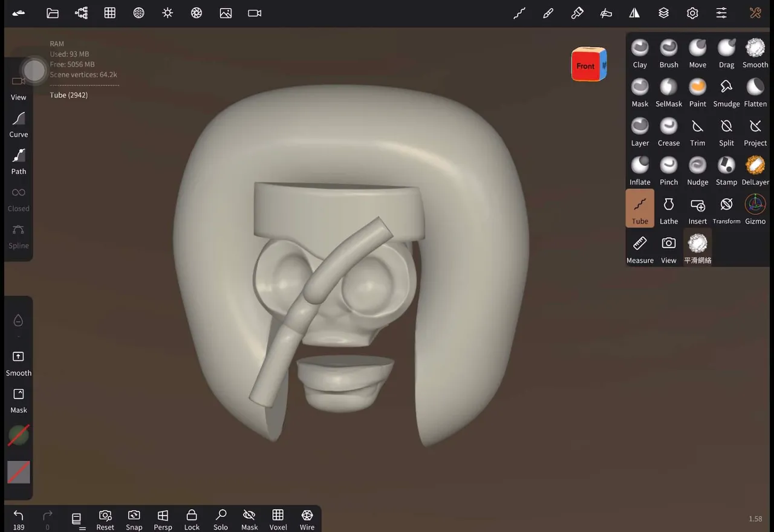Open the Interface sliders menu
Image resolution: width=774 pixels, height=532 pixels.
pos(721,13)
